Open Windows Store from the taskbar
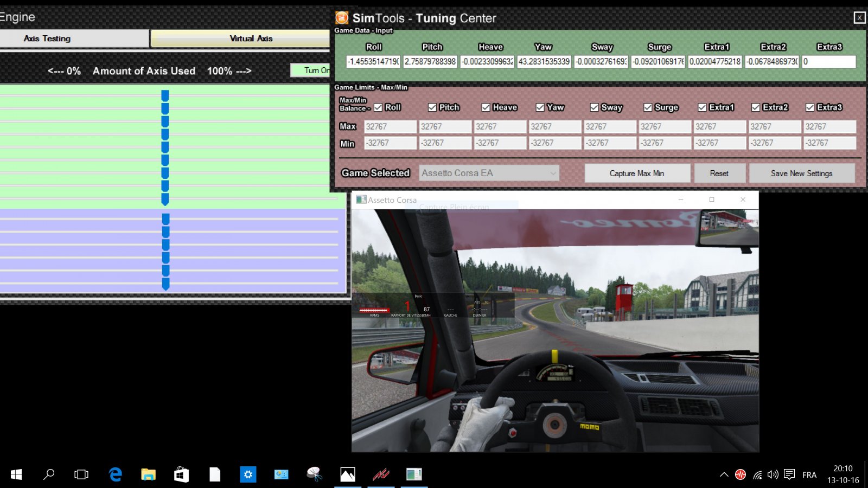 point(181,474)
